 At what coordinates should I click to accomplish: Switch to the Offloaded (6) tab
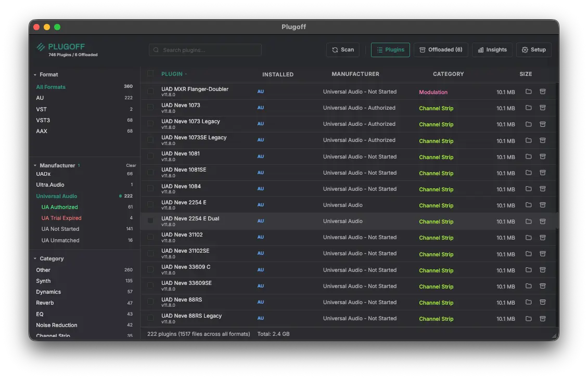coord(441,50)
